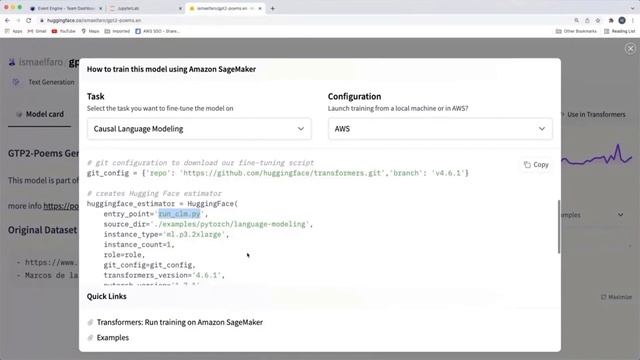Close the Event Engine tab
The image size is (640, 360).
(x=100, y=8)
